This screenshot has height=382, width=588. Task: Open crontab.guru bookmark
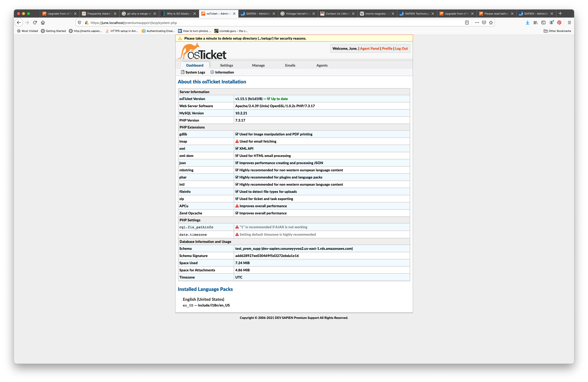(231, 31)
